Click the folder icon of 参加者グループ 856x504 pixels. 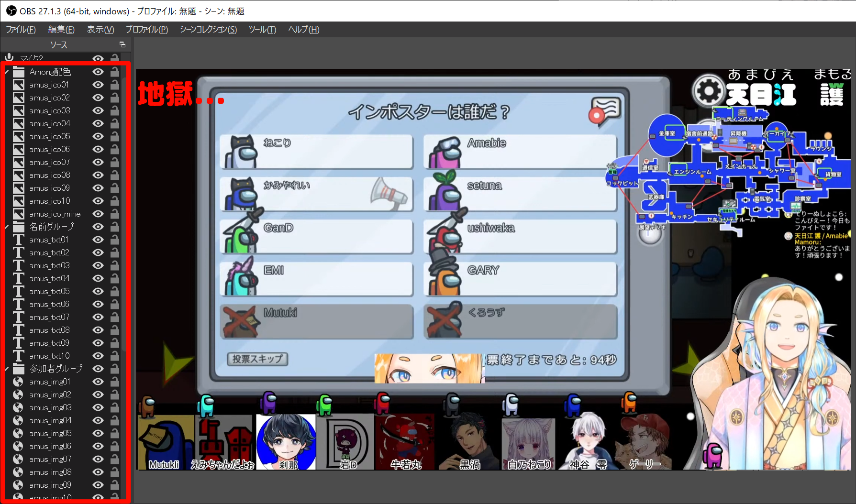point(18,369)
